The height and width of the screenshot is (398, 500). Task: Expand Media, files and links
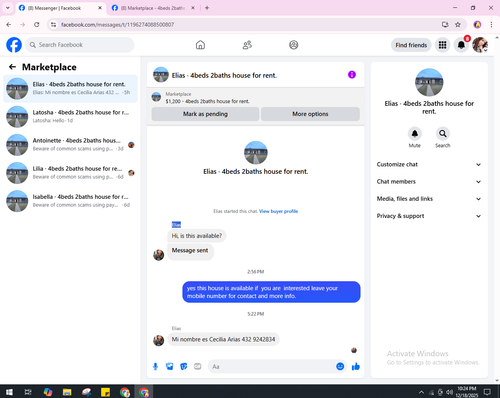pyautogui.click(x=429, y=199)
